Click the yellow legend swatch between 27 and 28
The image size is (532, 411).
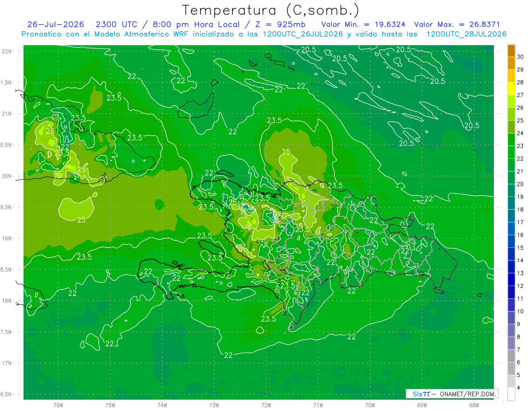(511, 89)
